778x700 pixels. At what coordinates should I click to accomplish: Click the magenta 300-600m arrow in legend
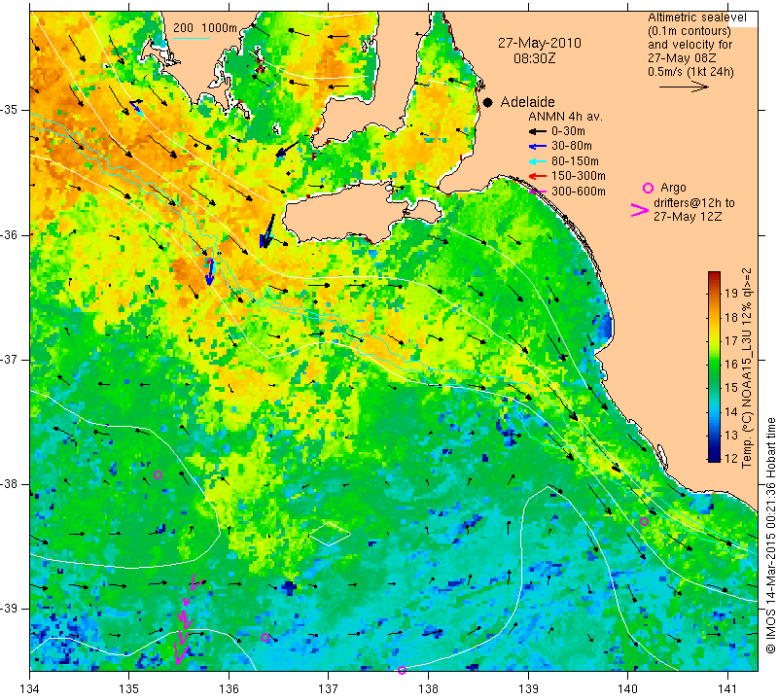click(x=537, y=192)
